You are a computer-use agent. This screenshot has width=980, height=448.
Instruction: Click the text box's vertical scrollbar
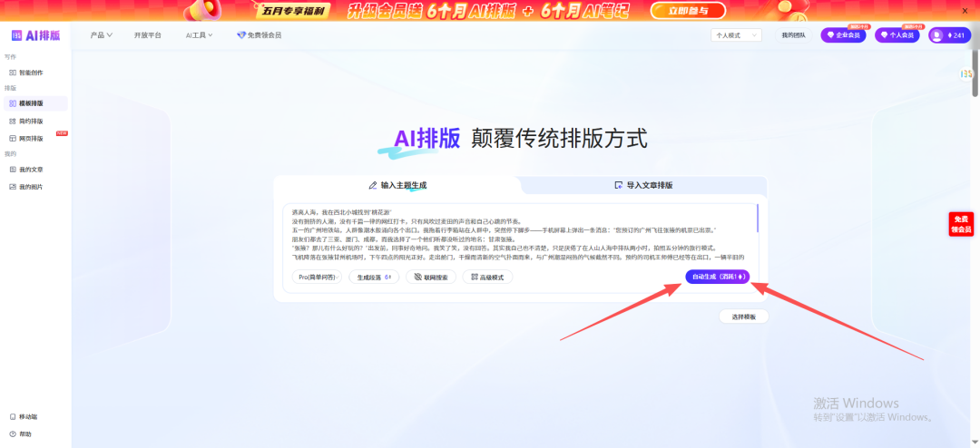tap(758, 218)
